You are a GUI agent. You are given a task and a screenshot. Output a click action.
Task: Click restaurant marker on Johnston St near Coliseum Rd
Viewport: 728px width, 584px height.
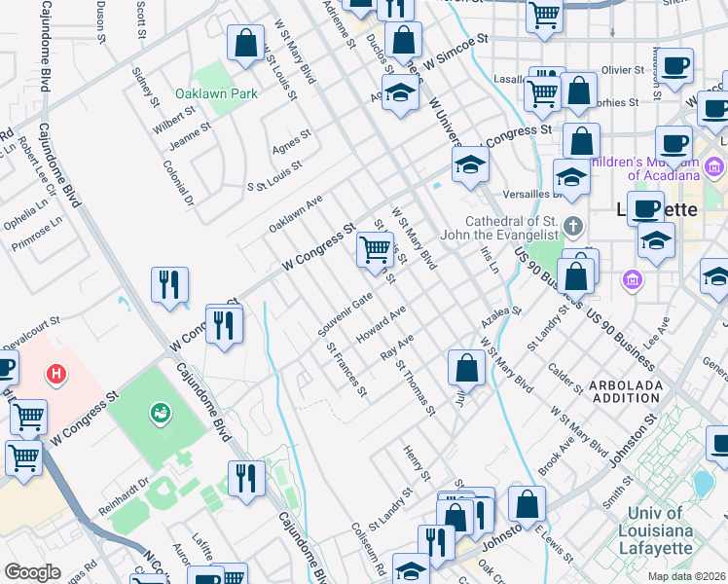[436, 546]
